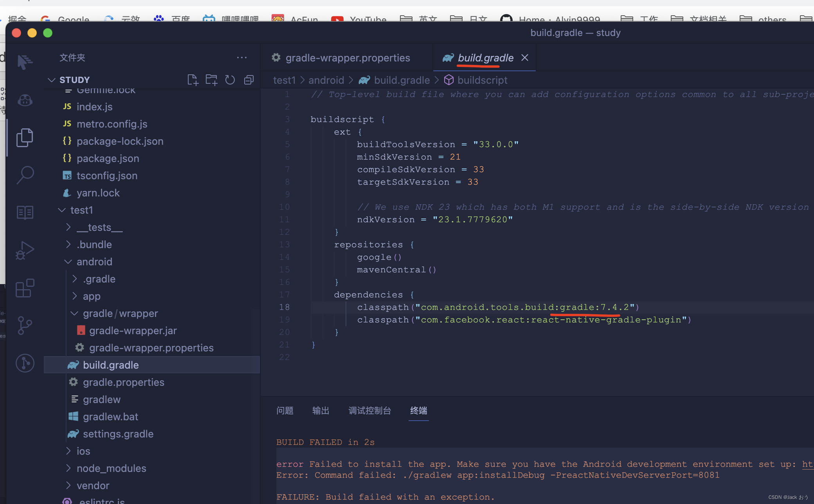Click the build.gradle file tab icon
This screenshot has height=504, width=814.
[447, 58]
